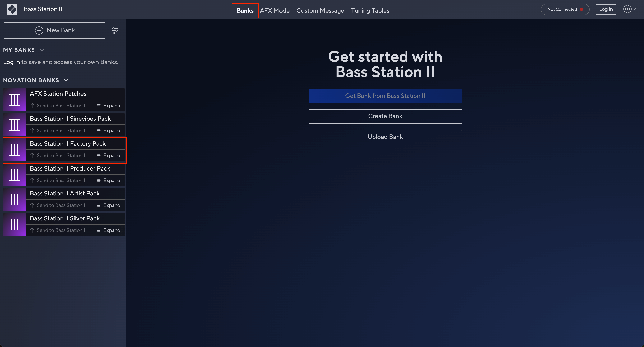Click the AFX Station Patches keyboard thumbnail
Viewport: 644px width, 347px height.
click(x=15, y=100)
